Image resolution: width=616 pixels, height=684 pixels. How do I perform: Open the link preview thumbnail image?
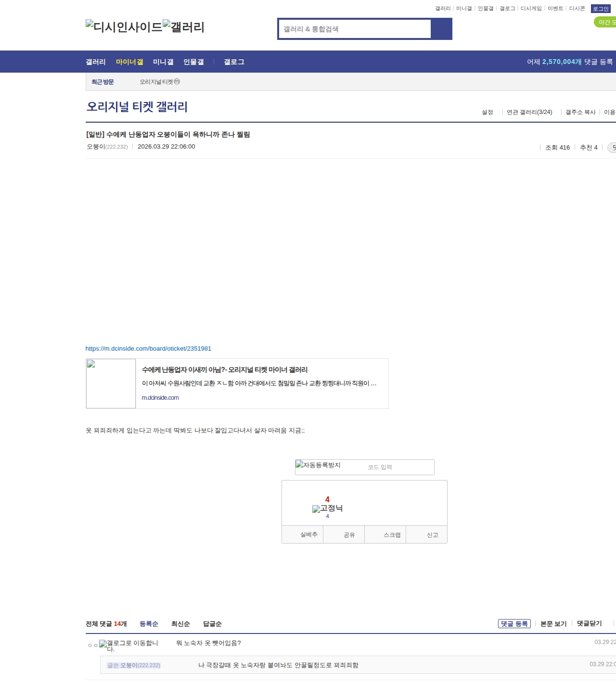[x=111, y=383]
